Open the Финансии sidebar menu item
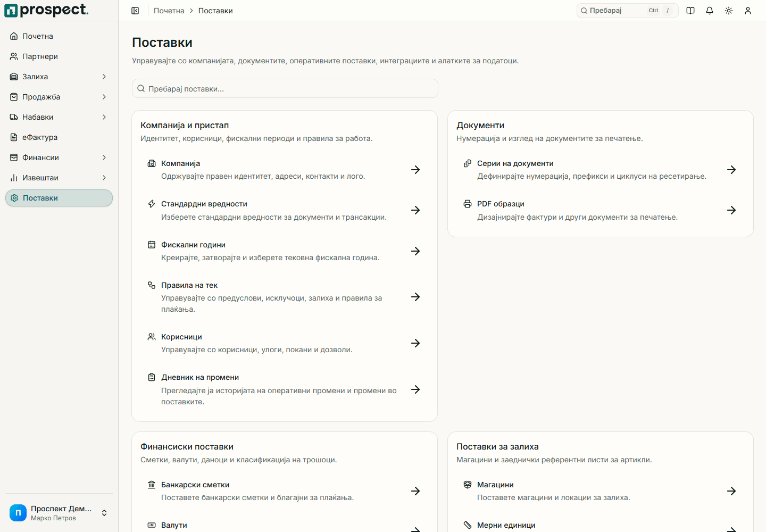The width and height of the screenshot is (766, 532). (x=59, y=157)
